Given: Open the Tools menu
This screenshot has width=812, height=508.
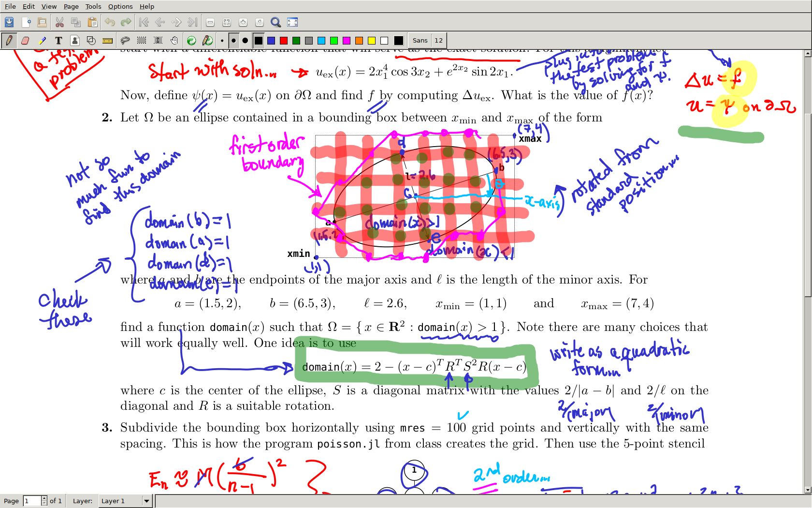Looking at the screenshot, I should point(93,6).
